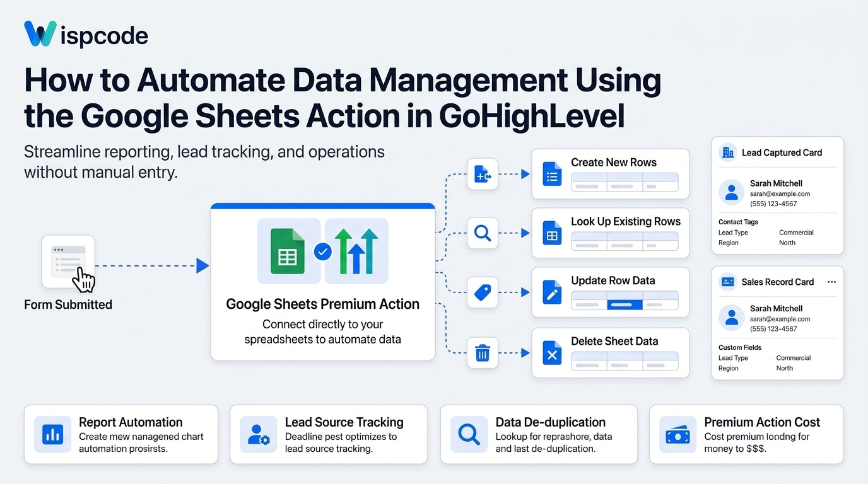Click the Delete Sheet Data X icon
This screenshot has width=868, height=484.
click(x=552, y=352)
